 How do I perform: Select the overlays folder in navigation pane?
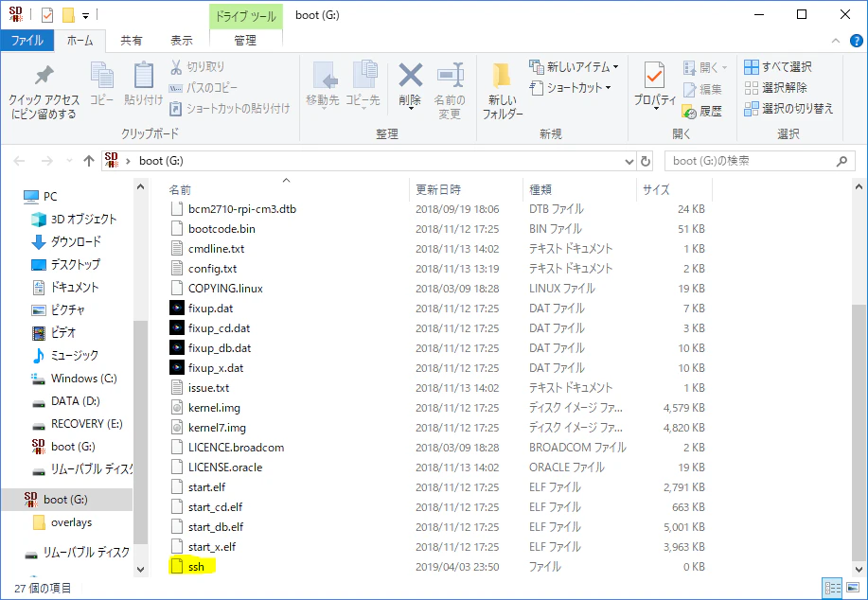tap(71, 522)
